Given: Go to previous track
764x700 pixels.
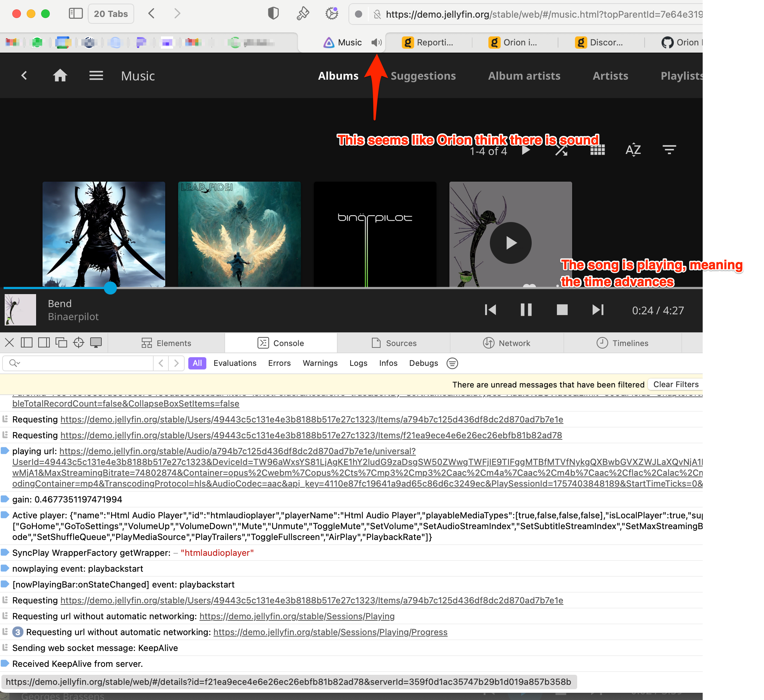Looking at the screenshot, I should tap(490, 310).
